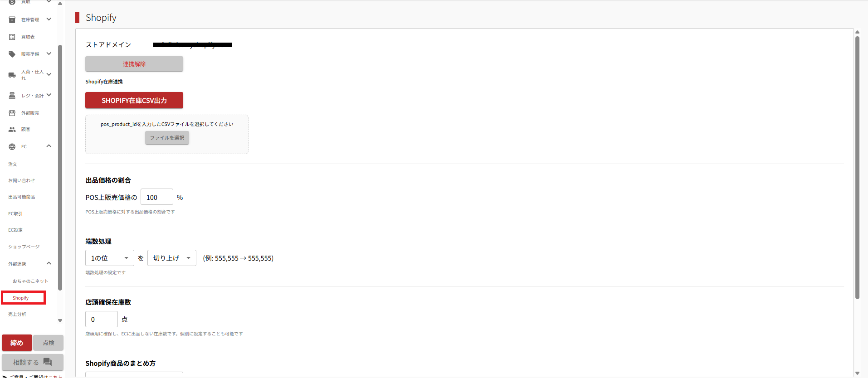The height and width of the screenshot is (378, 868).
Task: Click the ストアドメイン label
Action: (108, 44)
